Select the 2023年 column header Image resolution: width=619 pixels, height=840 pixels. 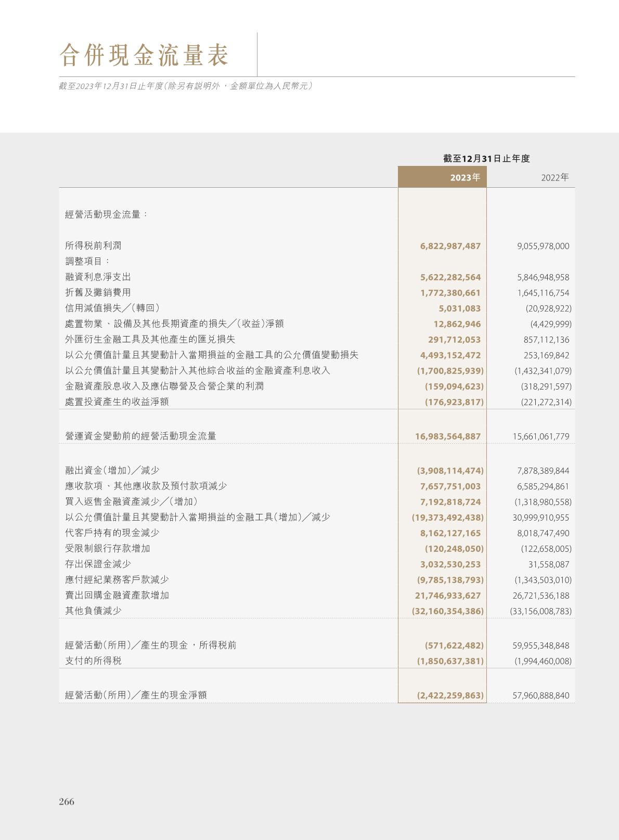(465, 177)
